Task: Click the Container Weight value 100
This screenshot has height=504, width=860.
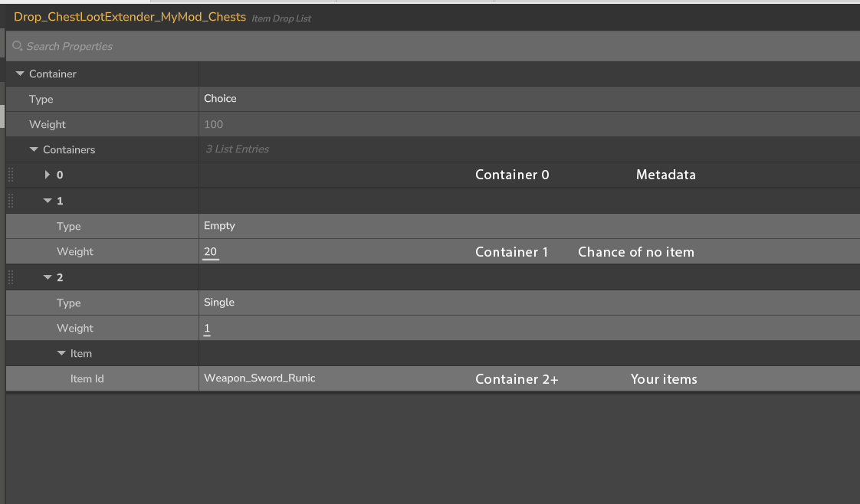Action: coord(214,124)
